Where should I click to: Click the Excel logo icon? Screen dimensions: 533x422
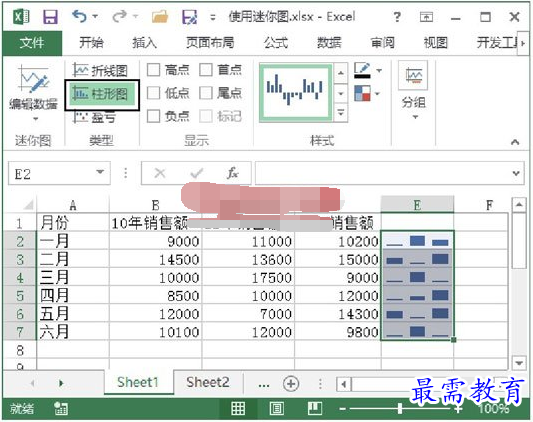[x=21, y=16]
